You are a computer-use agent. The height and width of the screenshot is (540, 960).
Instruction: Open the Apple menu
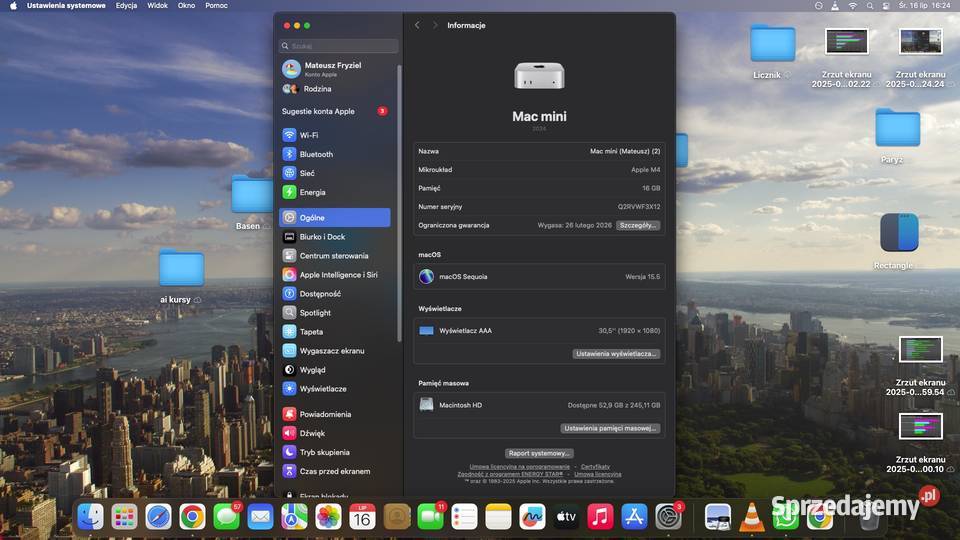pos(13,6)
